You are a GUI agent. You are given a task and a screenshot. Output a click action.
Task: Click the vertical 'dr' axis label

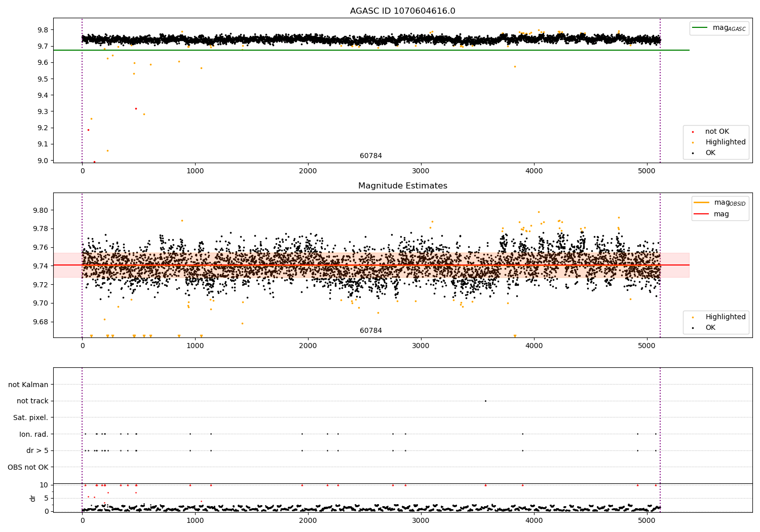(x=32, y=498)
